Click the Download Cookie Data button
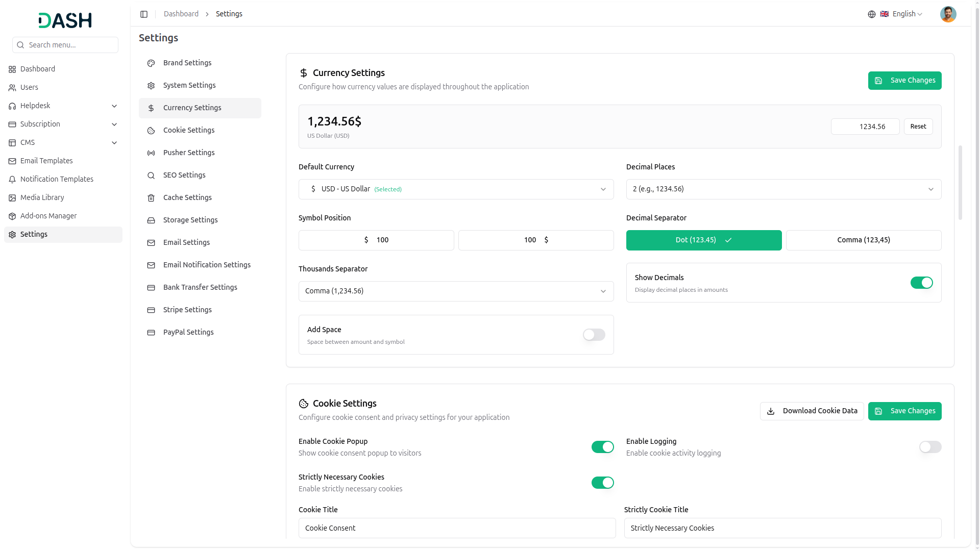Screen dimensions: 980x551 point(812,411)
